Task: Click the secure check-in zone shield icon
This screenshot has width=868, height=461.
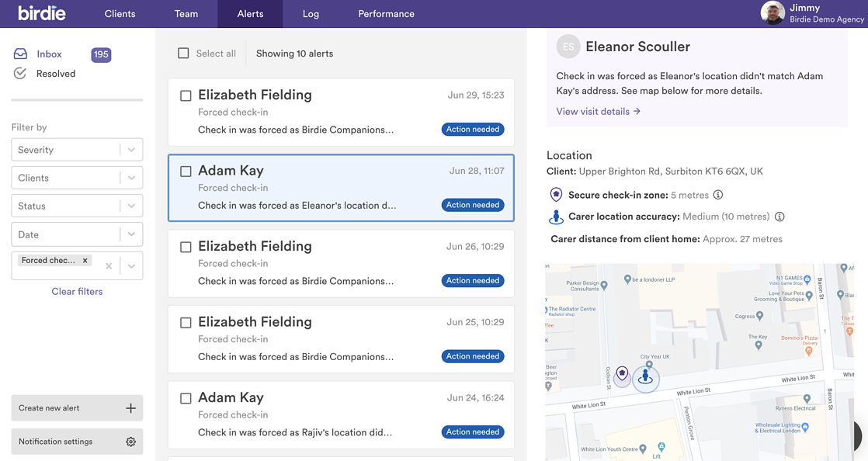Action: tap(556, 195)
